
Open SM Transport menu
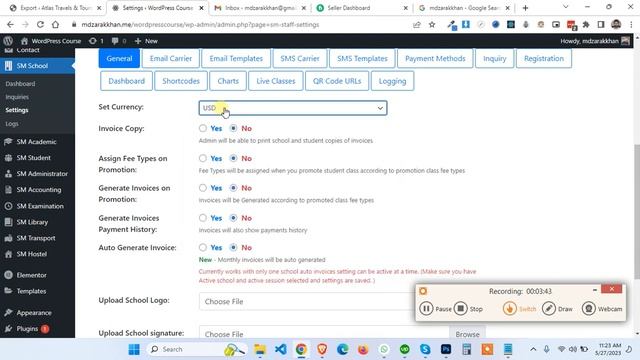(37, 238)
